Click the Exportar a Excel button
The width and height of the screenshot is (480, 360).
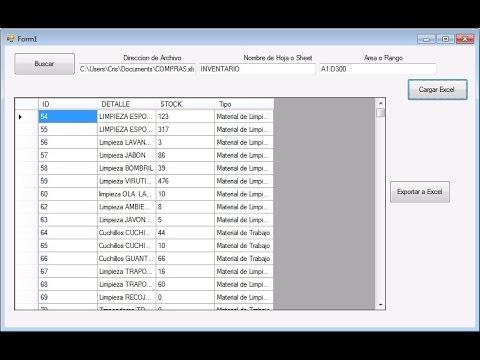[420, 192]
